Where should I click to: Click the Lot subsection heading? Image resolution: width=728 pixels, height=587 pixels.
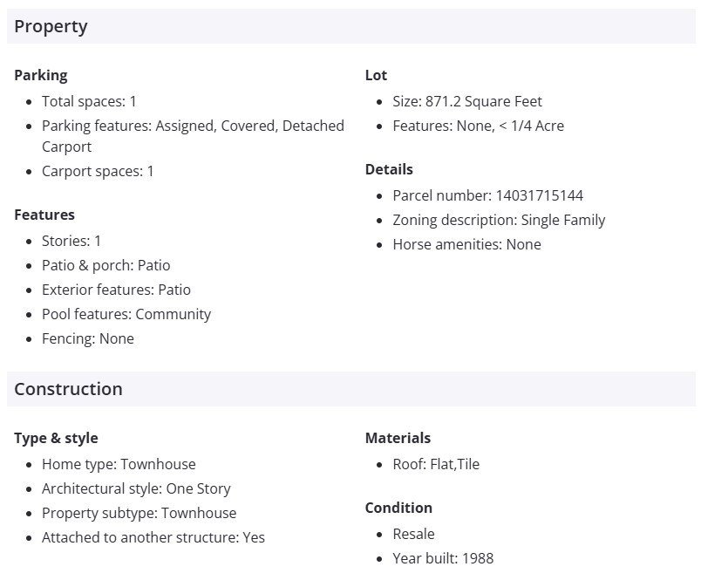[376, 75]
